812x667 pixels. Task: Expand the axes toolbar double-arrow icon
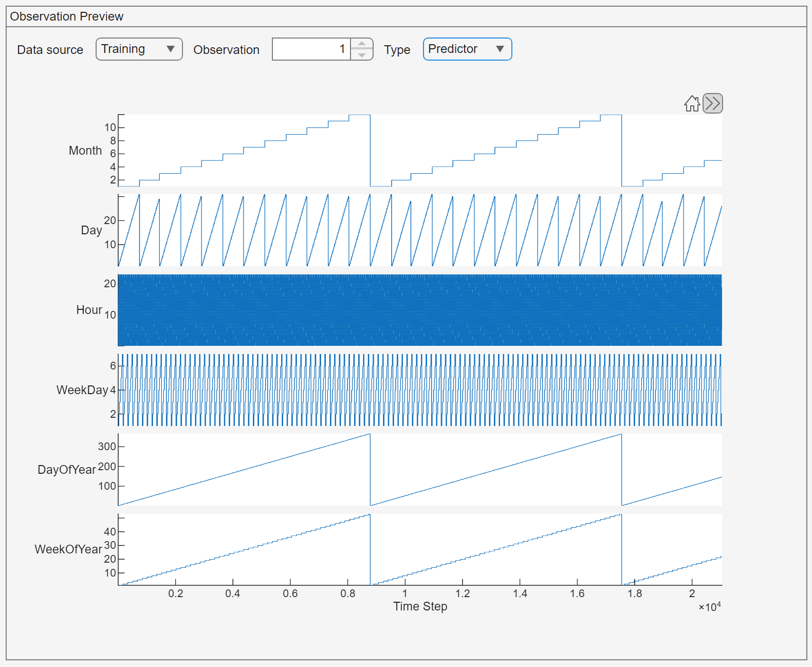tap(712, 103)
